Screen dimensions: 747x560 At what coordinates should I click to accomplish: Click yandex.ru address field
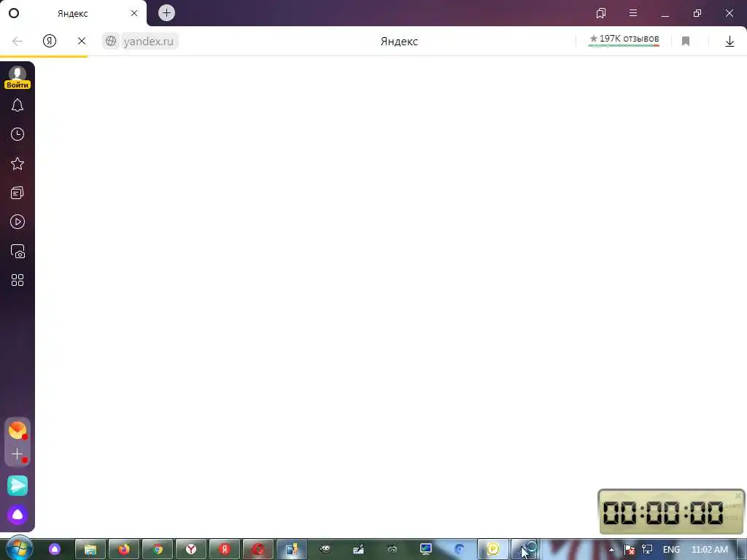coord(149,41)
